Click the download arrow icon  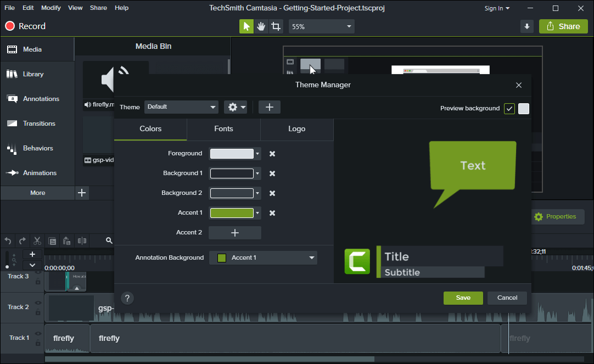point(526,26)
